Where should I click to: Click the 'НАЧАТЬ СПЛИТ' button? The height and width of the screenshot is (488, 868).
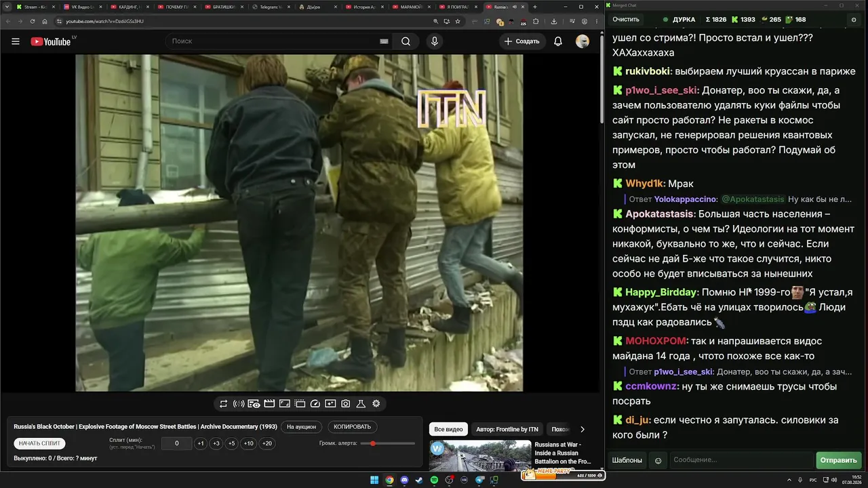39,443
